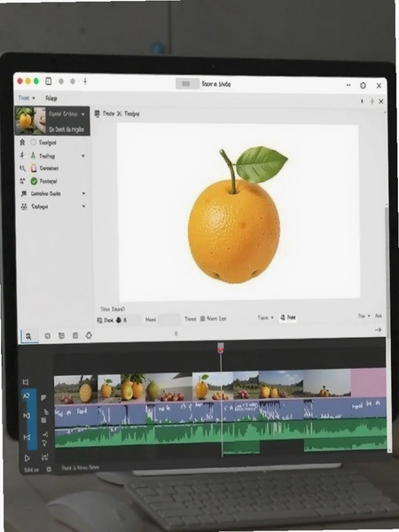Click the panel layout icon beside the traffic lights
This screenshot has width=399, height=532.
click(x=49, y=81)
